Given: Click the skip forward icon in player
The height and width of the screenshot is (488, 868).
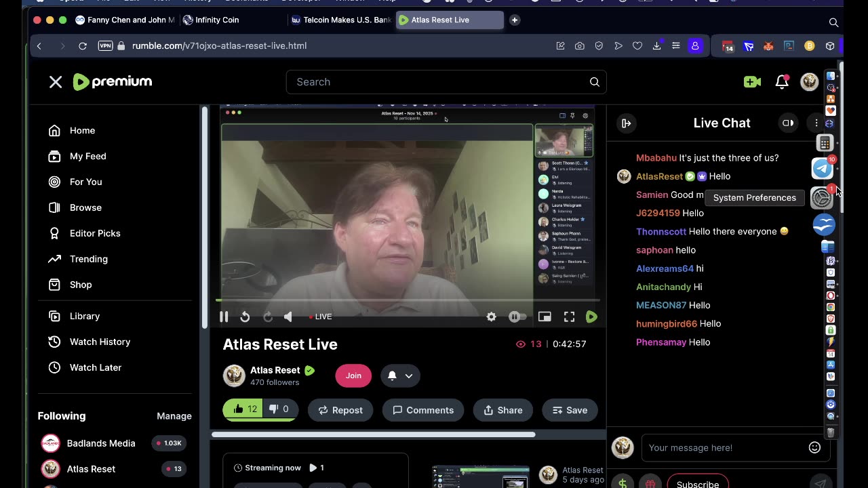Looking at the screenshot, I should click(267, 317).
